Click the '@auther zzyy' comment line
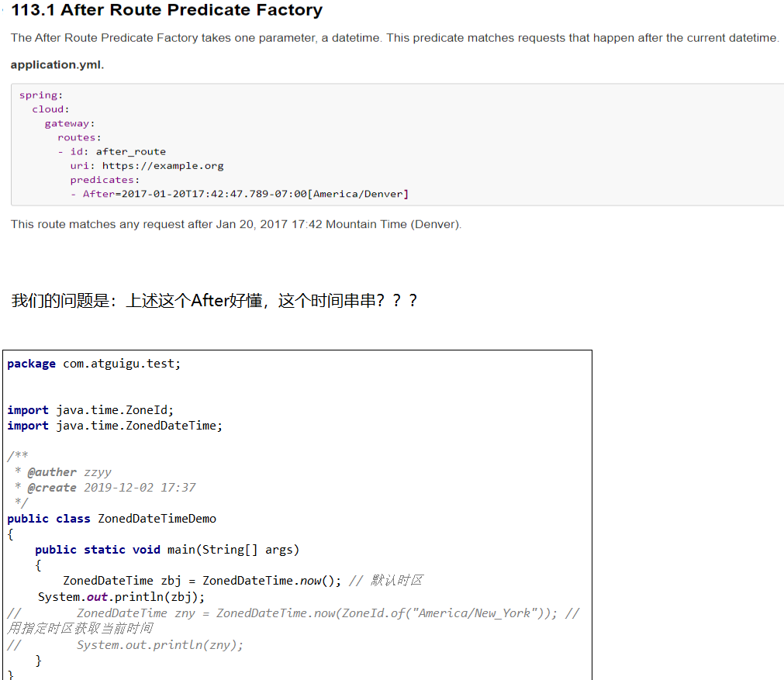This screenshot has height=680, width=784. click(x=64, y=472)
